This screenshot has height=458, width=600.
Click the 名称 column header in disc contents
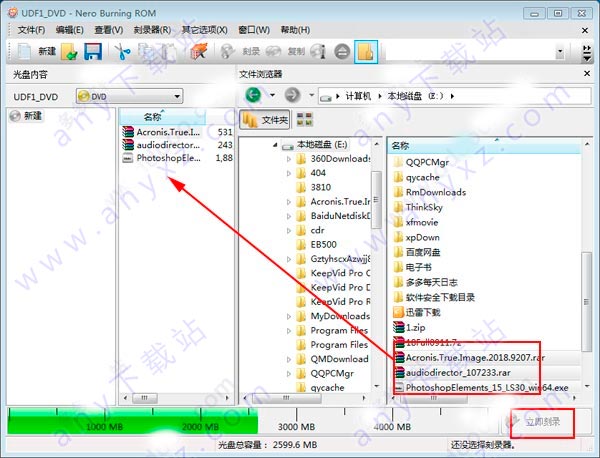[x=162, y=117]
